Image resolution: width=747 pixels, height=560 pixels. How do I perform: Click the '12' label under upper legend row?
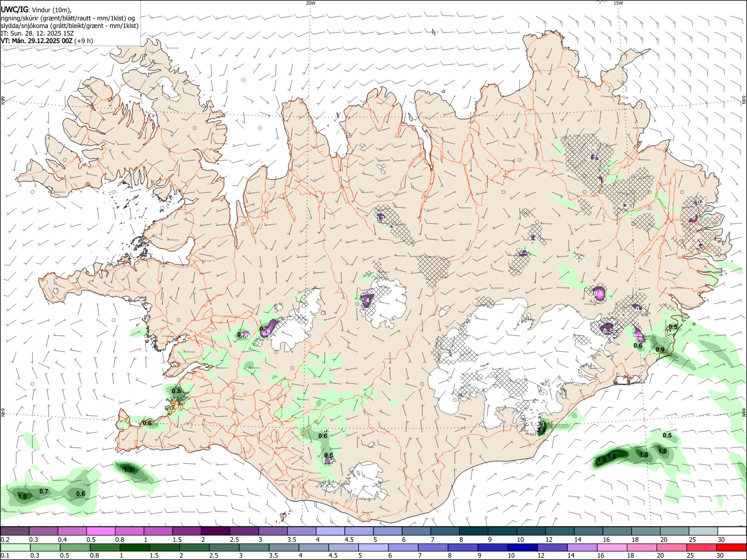coord(549,540)
